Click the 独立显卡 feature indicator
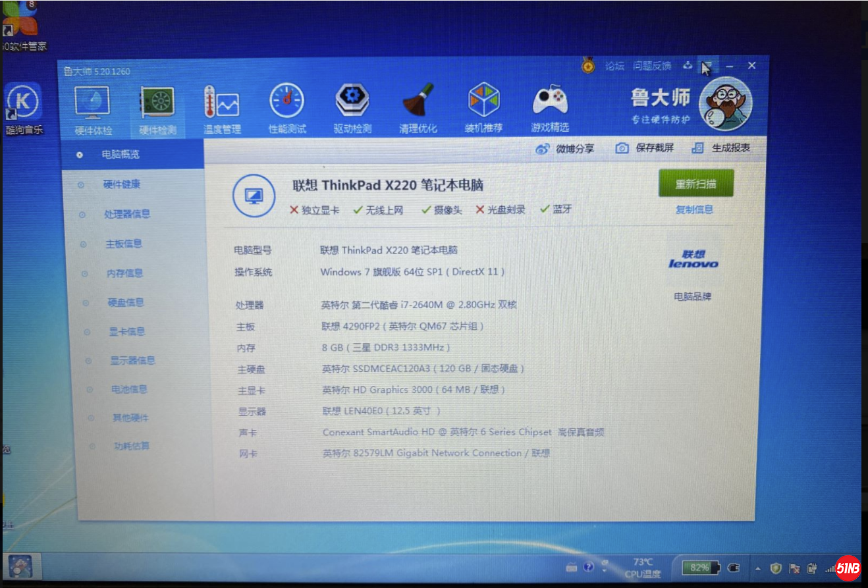The width and height of the screenshot is (868, 588). pyautogui.click(x=315, y=210)
